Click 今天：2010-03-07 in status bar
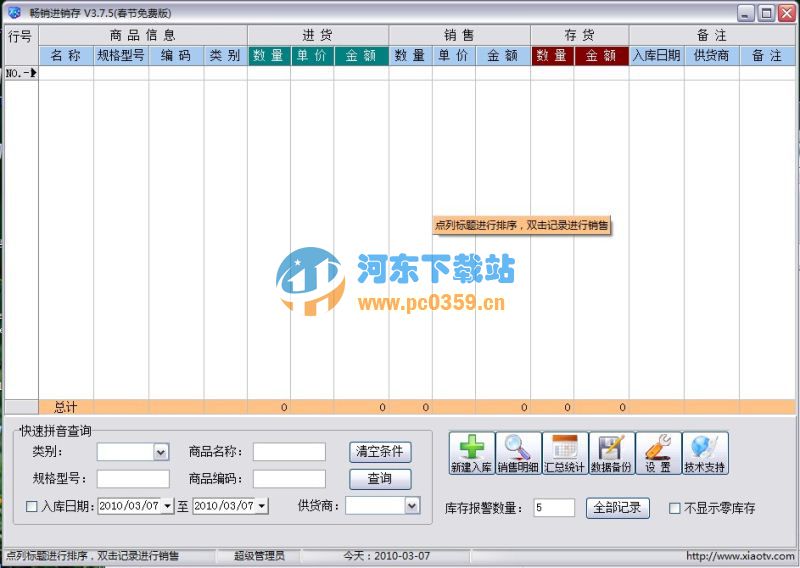800x568 pixels. pyautogui.click(x=387, y=556)
